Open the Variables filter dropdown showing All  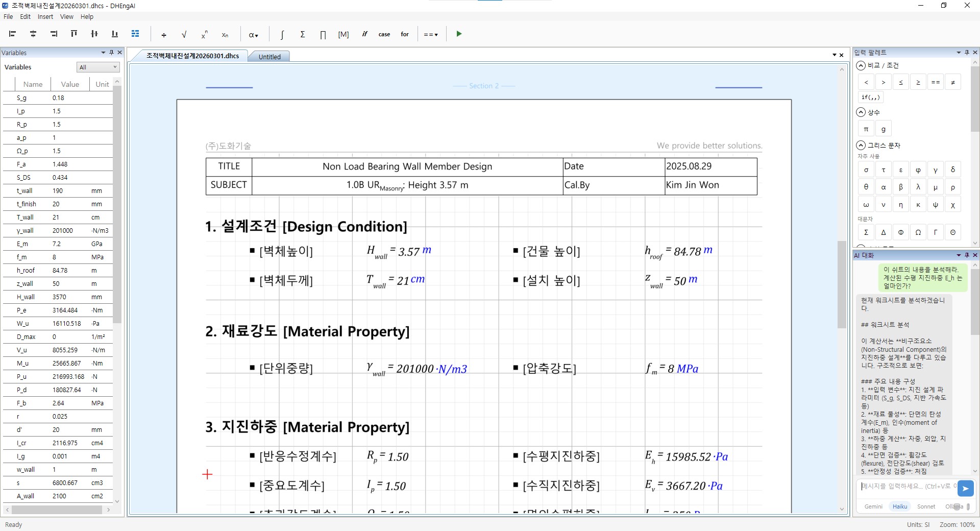point(98,67)
